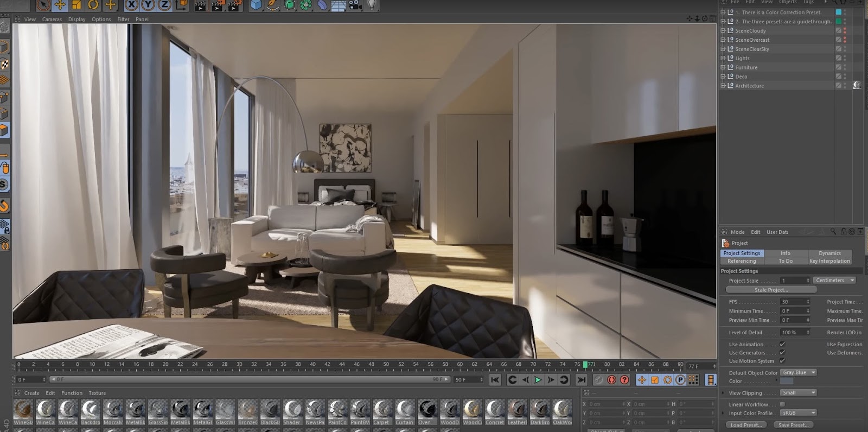Click the material tag on Architecture
Screen dimensions: 868x432
tap(857, 85)
